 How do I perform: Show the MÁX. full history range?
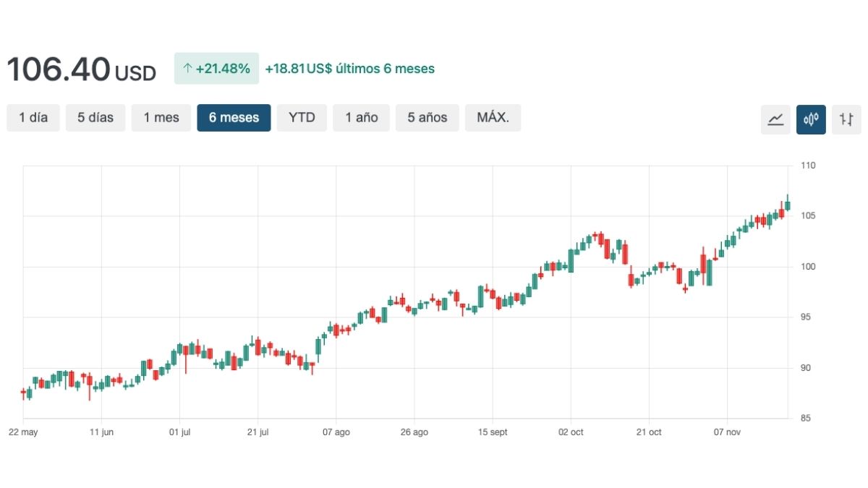(493, 118)
